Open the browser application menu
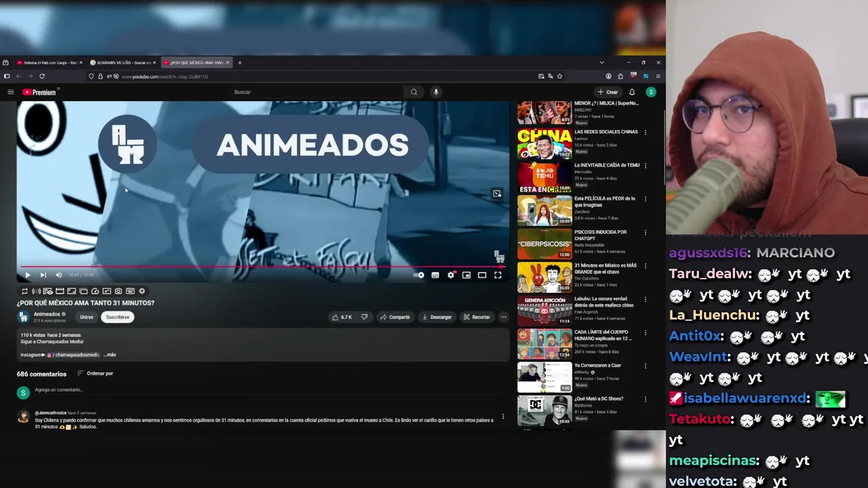Viewport: 868px width, 488px height. pyautogui.click(x=658, y=77)
